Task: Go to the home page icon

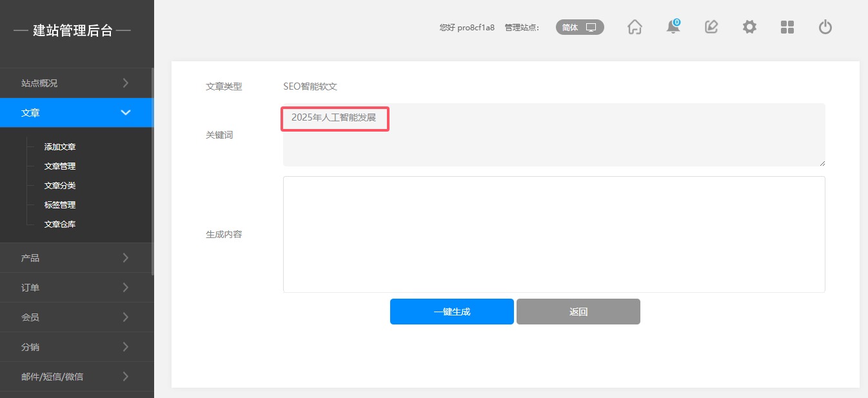Action: tap(635, 27)
